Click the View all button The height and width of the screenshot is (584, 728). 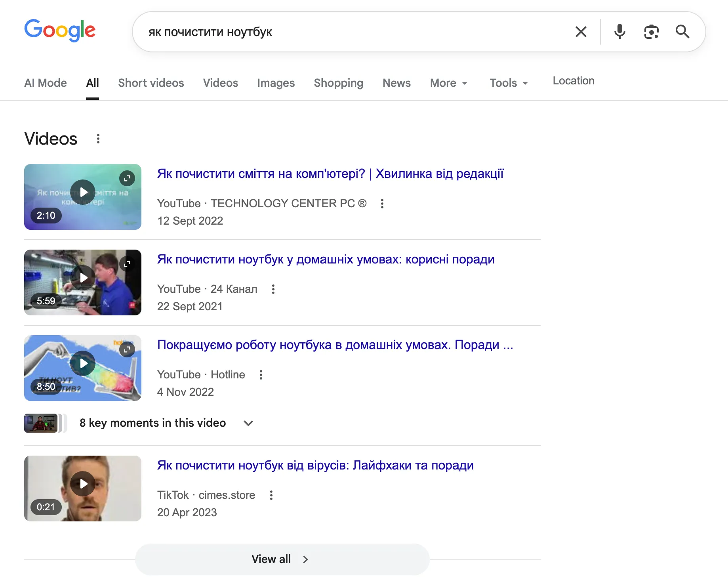point(281,559)
